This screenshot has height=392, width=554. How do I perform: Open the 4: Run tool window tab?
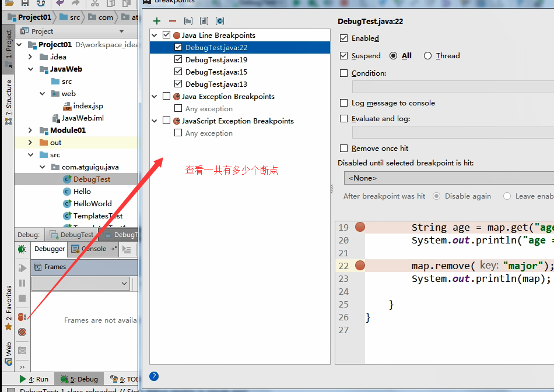34,379
